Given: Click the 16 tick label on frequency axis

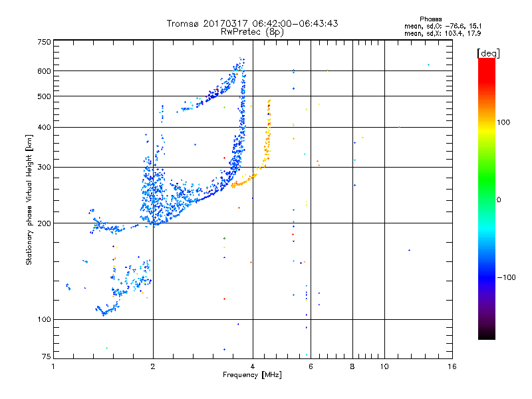Looking at the screenshot, I should tap(452, 366).
